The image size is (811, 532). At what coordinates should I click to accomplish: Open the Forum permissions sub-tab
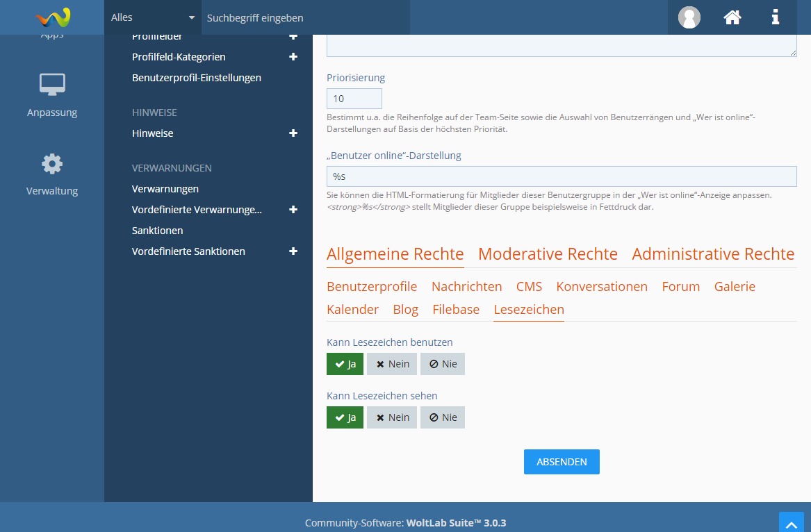tap(680, 287)
